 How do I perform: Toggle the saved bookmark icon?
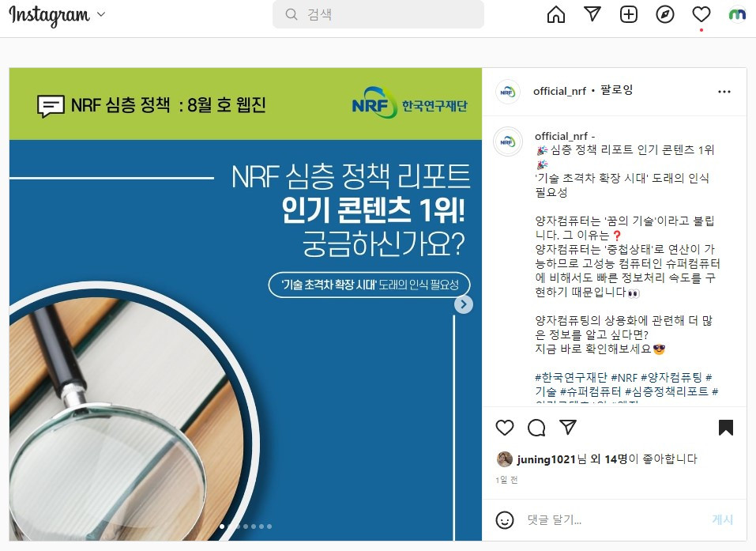click(x=726, y=428)
